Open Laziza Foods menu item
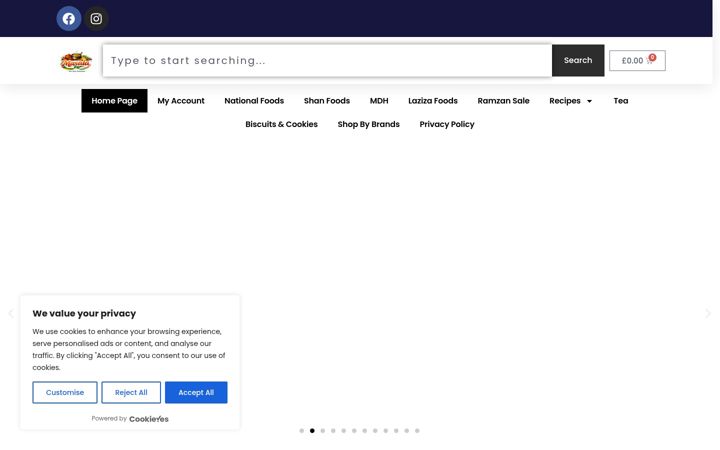 433,101
